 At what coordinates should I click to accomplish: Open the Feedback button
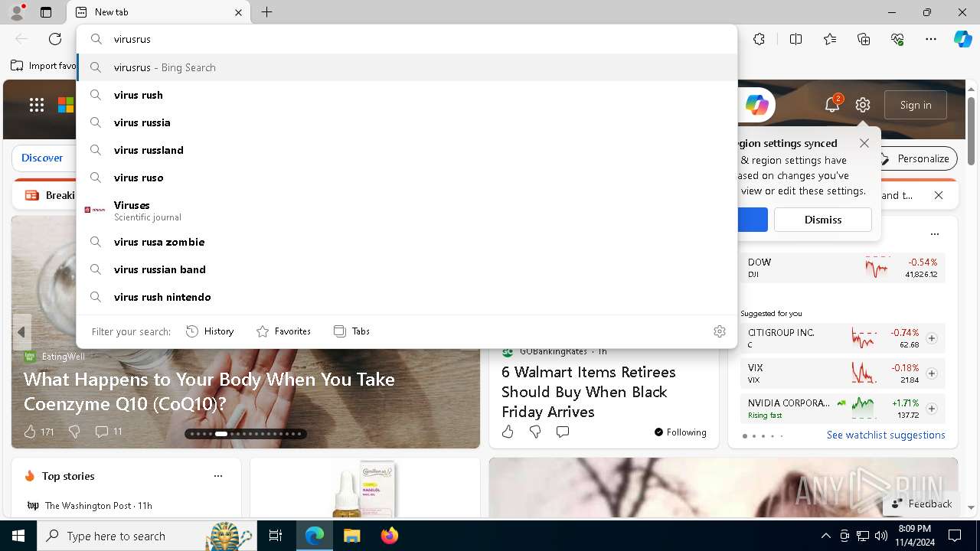(922, 504)
